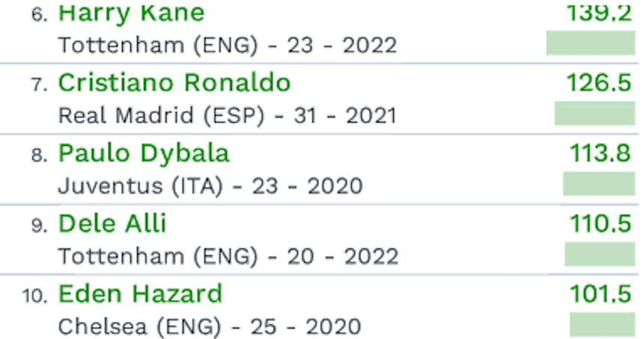Click the Eden Hazard name link
The width and height of the screenshot is (644, 339).
[140, 294]
